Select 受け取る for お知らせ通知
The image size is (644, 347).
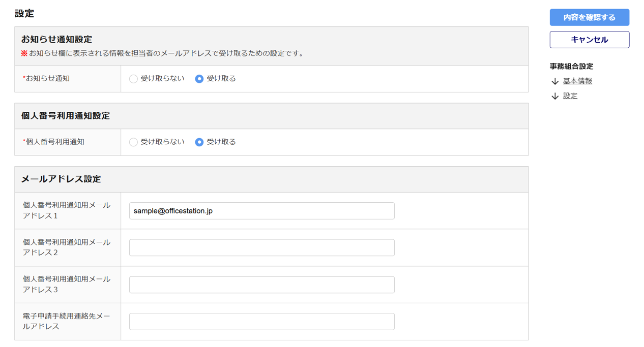coord(199,79)
